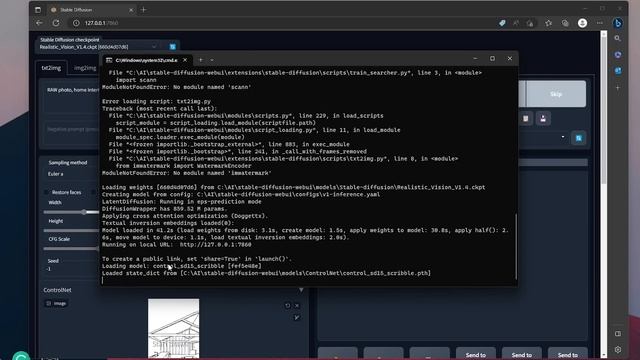Open the Stable Diffusion checkpoint dropdown

click(x=98, y=47)
